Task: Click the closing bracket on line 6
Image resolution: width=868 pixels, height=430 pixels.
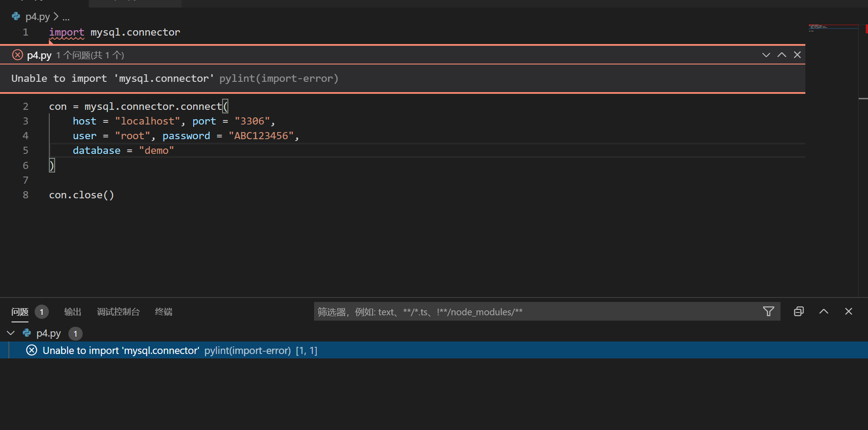Action: [52, 165]
